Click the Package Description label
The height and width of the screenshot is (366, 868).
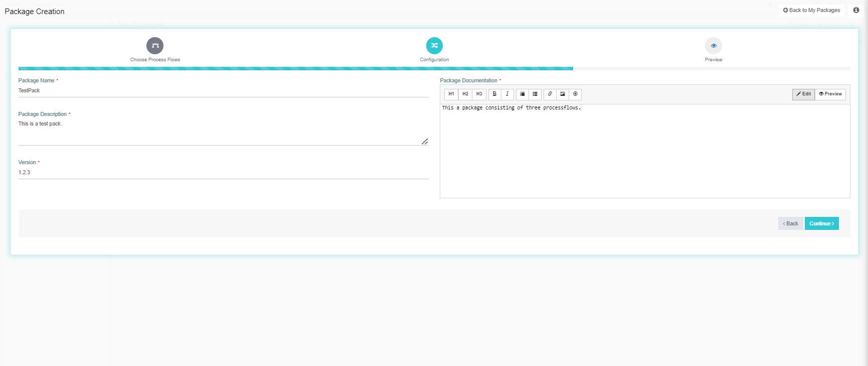(43, 114)
